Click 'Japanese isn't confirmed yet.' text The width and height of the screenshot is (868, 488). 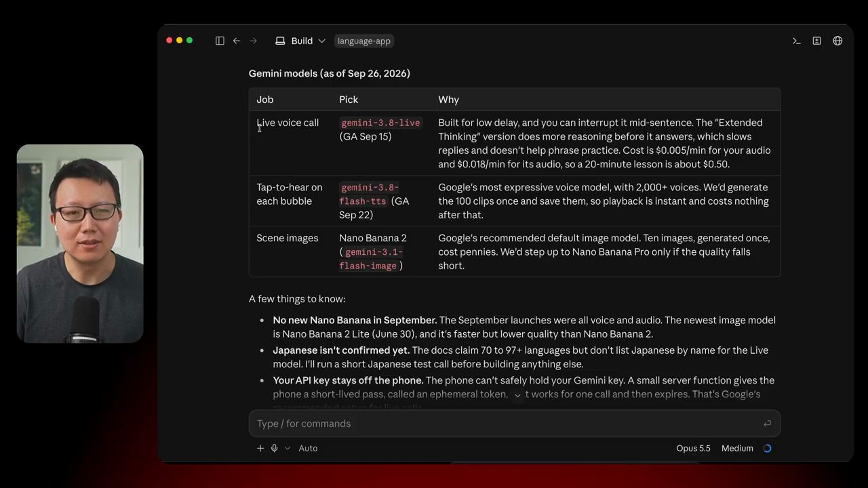(x=341, y=350)
